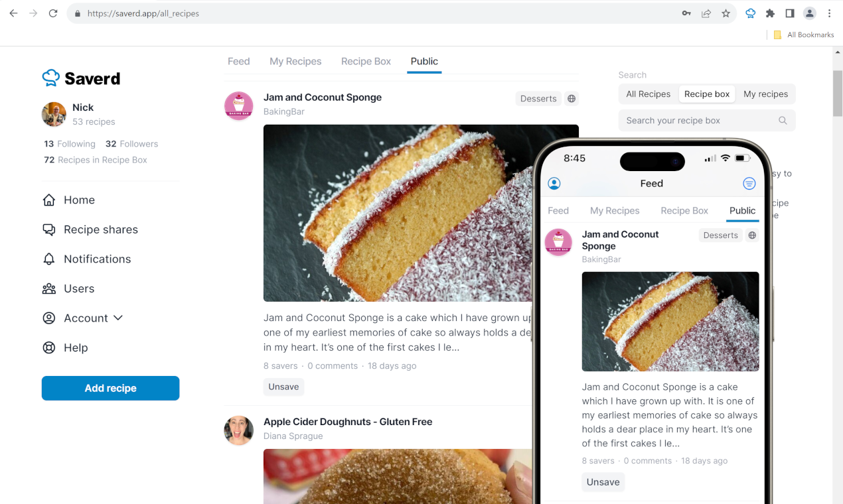Open the Extensions puzzle icon
843x504 pixels.
coord(771,13)
